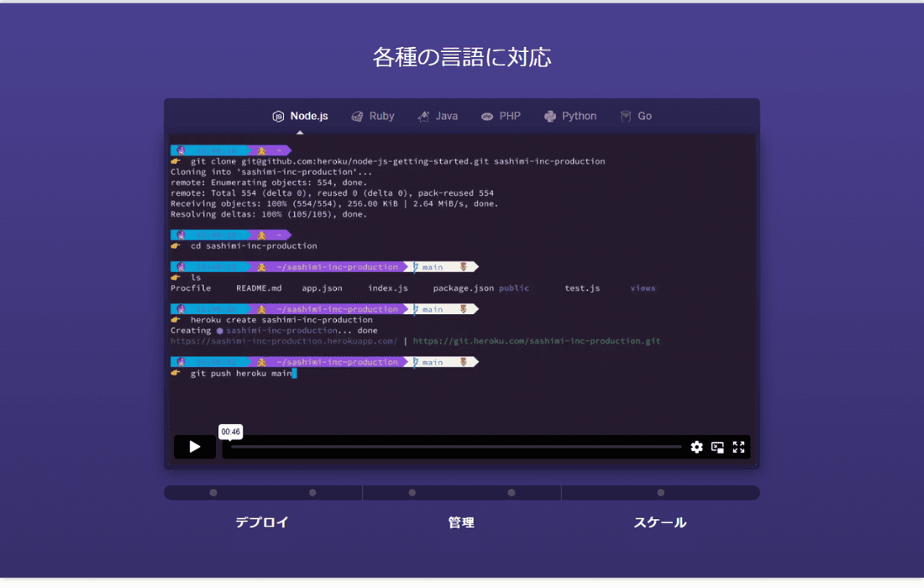Click the 'heroku create sashimi-inc-production' line
The height and width of the screenshot is (588, 924).
pos(281,320)
